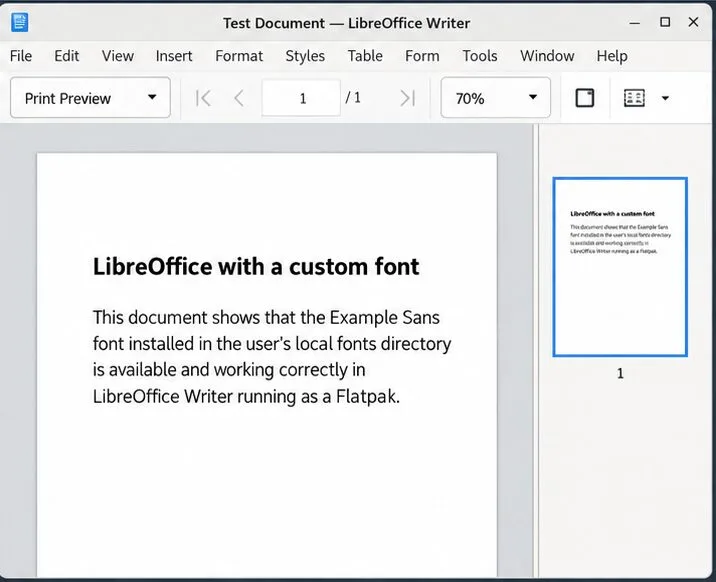Minimize the LibreOffice Writer window
Viewport: 716px width, 582px height.
(x=634, y=22)
